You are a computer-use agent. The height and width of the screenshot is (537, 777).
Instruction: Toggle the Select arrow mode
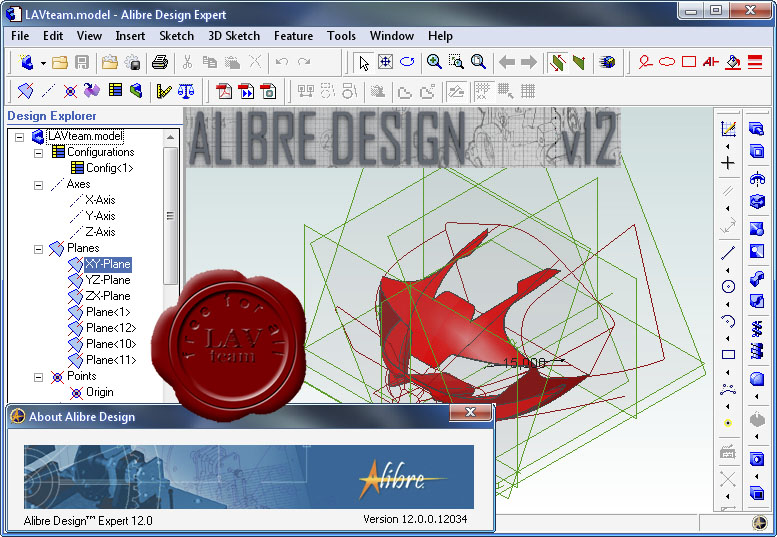(x=364, y=62)
